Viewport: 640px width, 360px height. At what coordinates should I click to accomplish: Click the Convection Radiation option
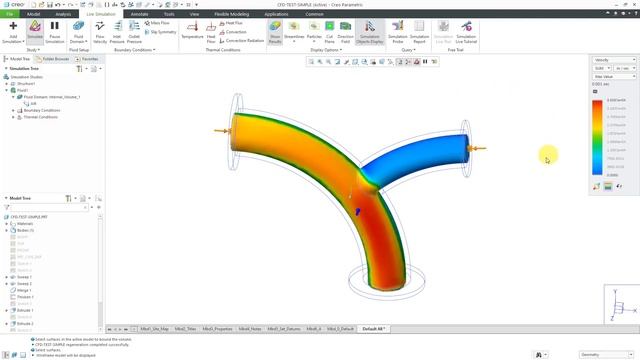point(242,41)
